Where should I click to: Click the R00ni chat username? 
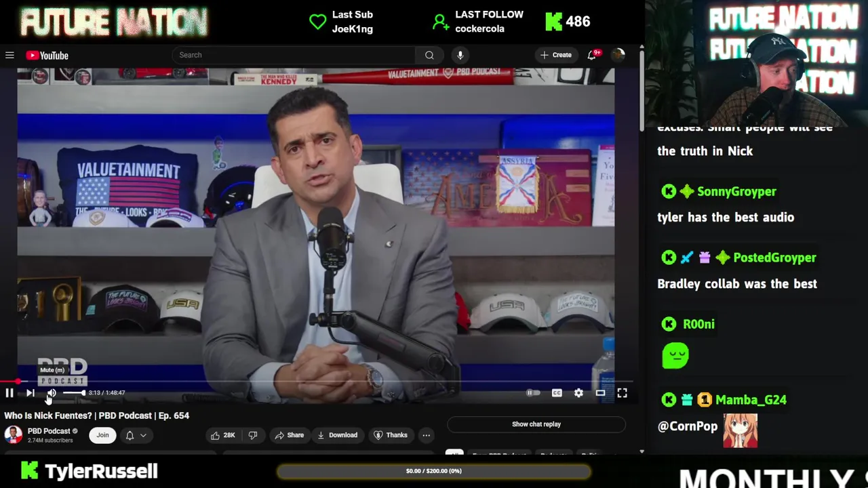[x=698, y=324]
